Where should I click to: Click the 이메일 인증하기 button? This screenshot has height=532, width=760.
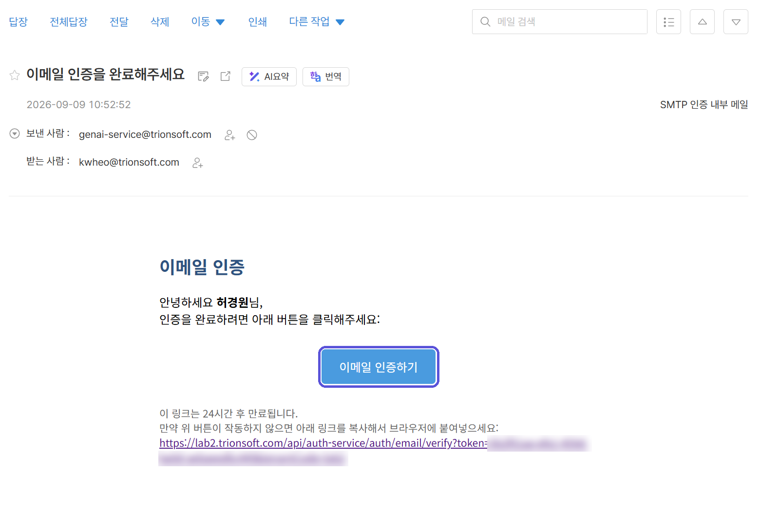tap(379, 367)
